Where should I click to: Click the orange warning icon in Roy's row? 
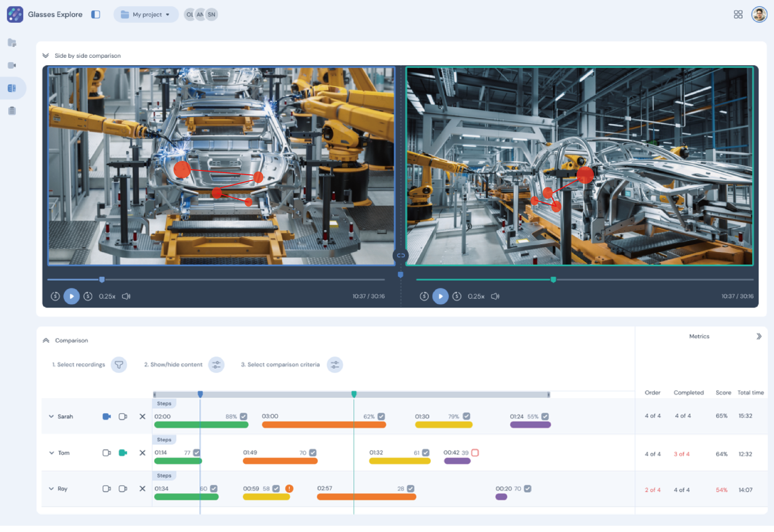(289, 489)
